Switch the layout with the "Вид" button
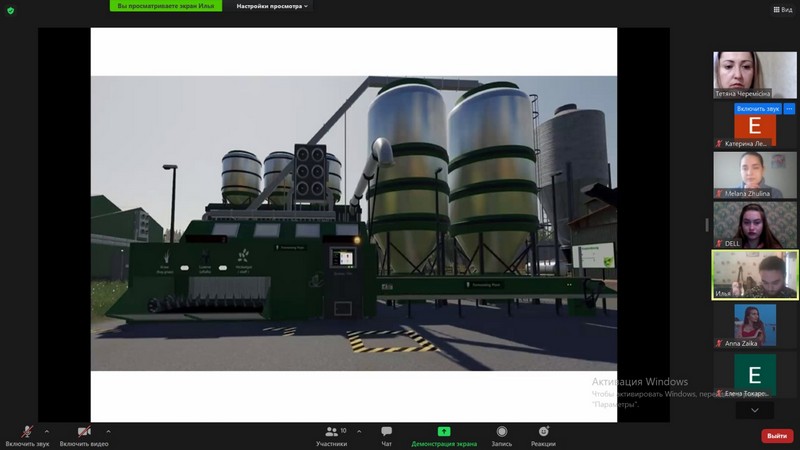Viewport: 800px width, 450px height. click(x=783, y=9)
